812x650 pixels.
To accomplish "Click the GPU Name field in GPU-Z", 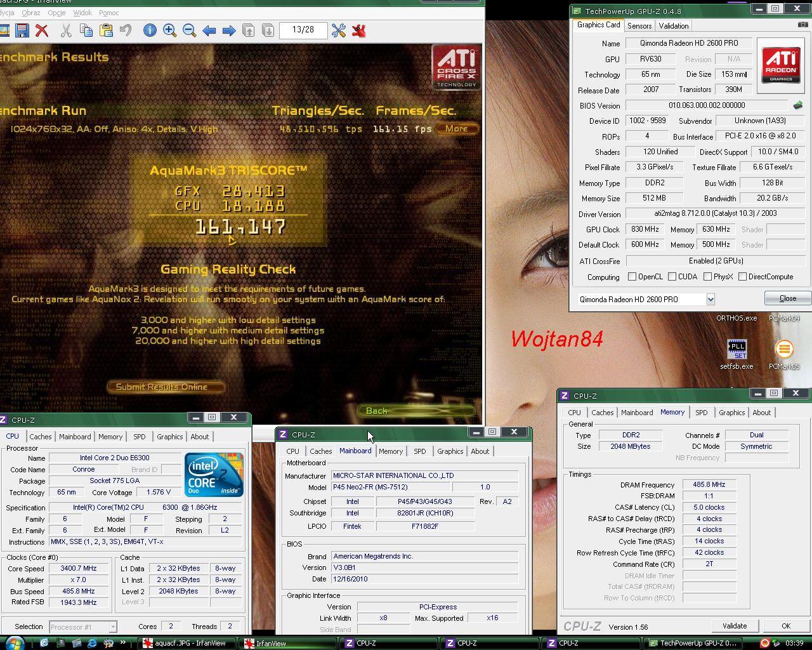I will tap(689, 44).
